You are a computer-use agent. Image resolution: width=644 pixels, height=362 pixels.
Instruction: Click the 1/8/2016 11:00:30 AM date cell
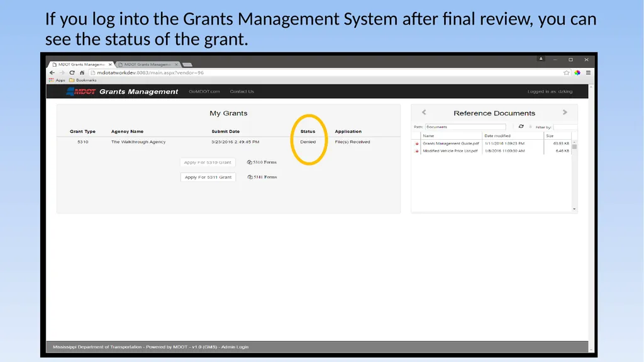pos(505,151)
